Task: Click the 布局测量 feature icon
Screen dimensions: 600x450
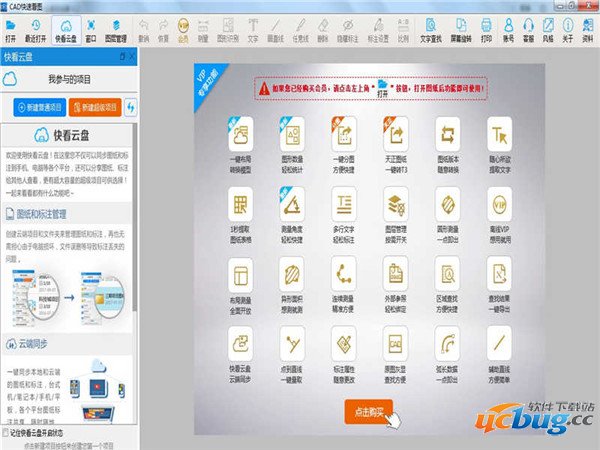Action: 241,275
